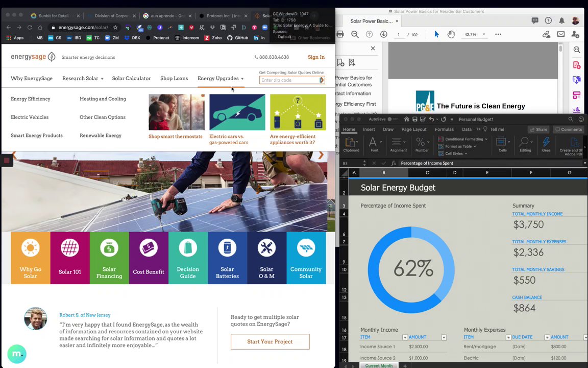Open the Solar Calculator nav link

tap(131, 78)
